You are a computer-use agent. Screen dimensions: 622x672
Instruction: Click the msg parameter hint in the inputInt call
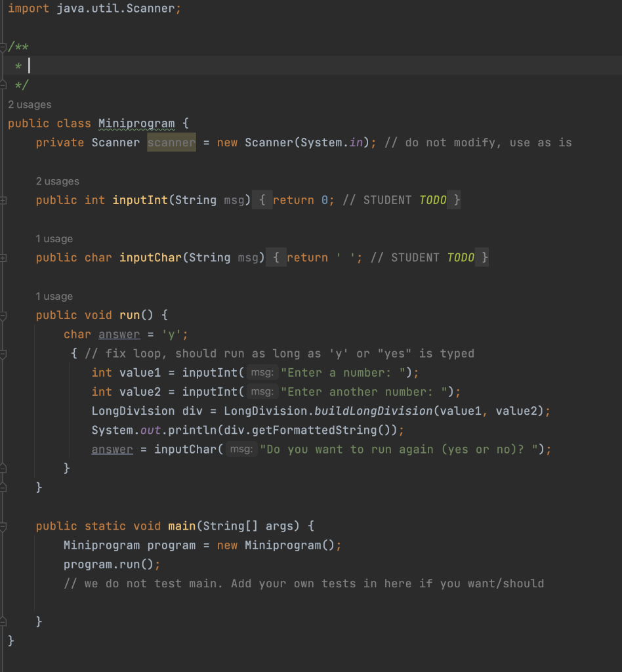[x=261, y=372]
